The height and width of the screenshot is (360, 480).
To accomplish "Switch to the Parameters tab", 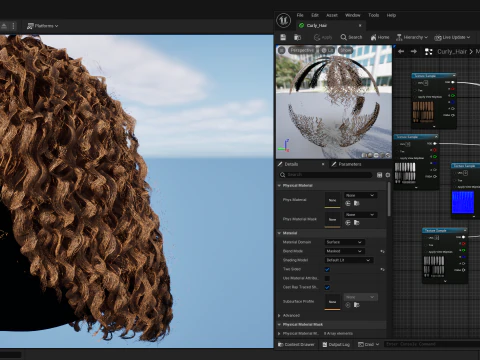I will click(x=347, y=164).
